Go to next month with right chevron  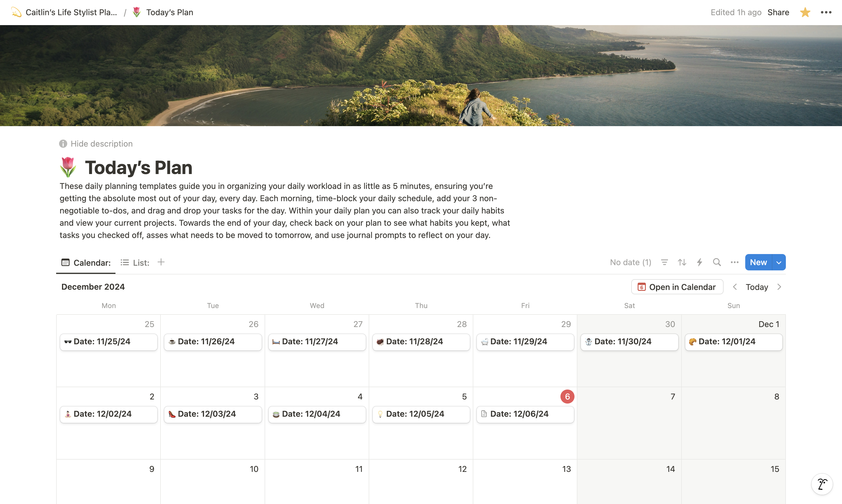coord(779,287)
